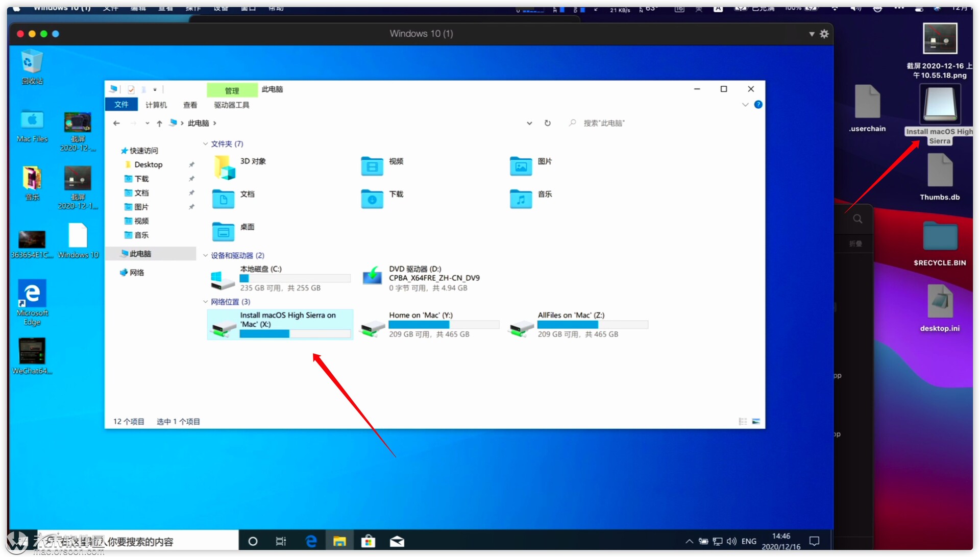
Task: Click Home on 'Mac' (Y:) usage bar
Action: (x=443, y=325)
